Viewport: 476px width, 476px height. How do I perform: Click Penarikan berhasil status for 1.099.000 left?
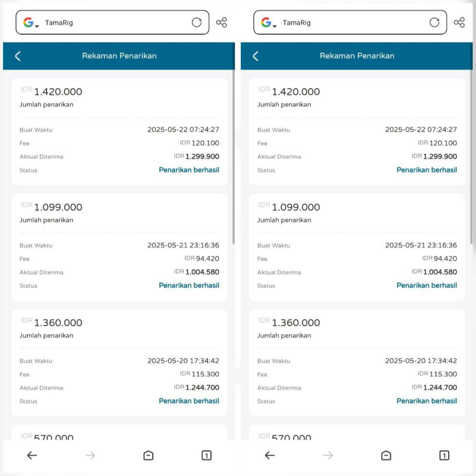pyautogui.click(x=189, y=285)
